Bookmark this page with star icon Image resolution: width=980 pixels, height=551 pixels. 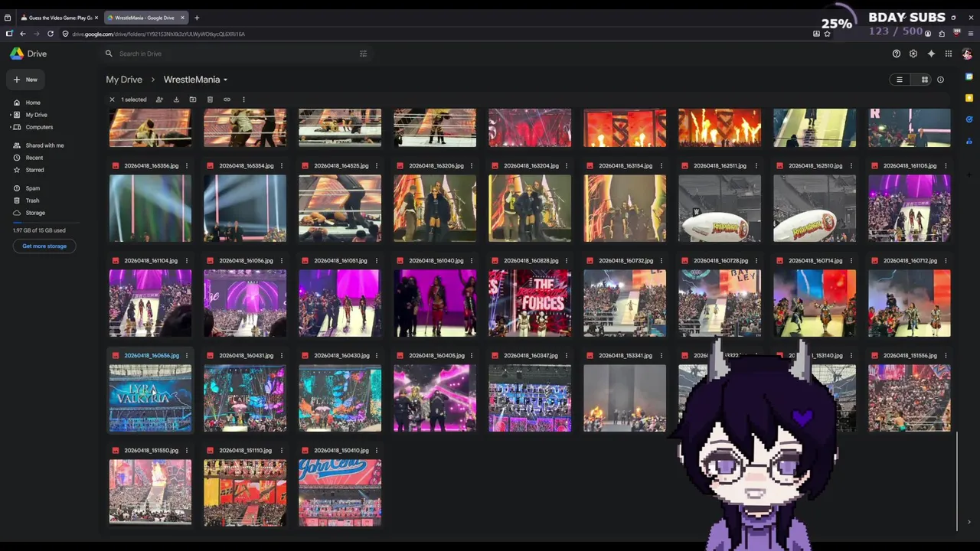(x=828, y=34)
